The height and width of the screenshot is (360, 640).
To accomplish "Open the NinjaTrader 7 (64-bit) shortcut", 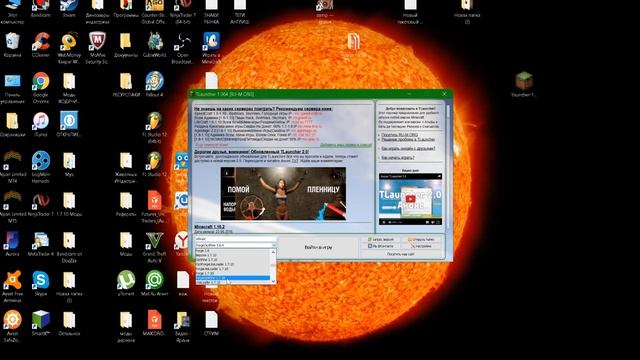I will (183, 11).
